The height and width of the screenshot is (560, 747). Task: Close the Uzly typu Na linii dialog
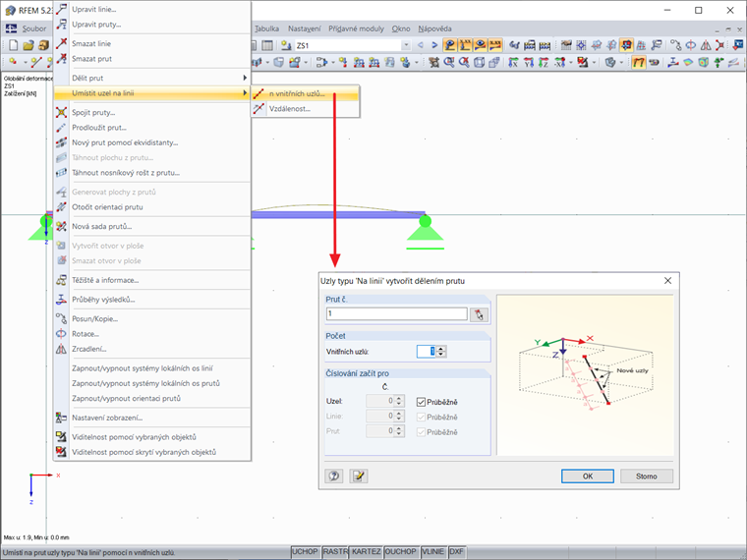pyautogui.click(x=668, y=280)
